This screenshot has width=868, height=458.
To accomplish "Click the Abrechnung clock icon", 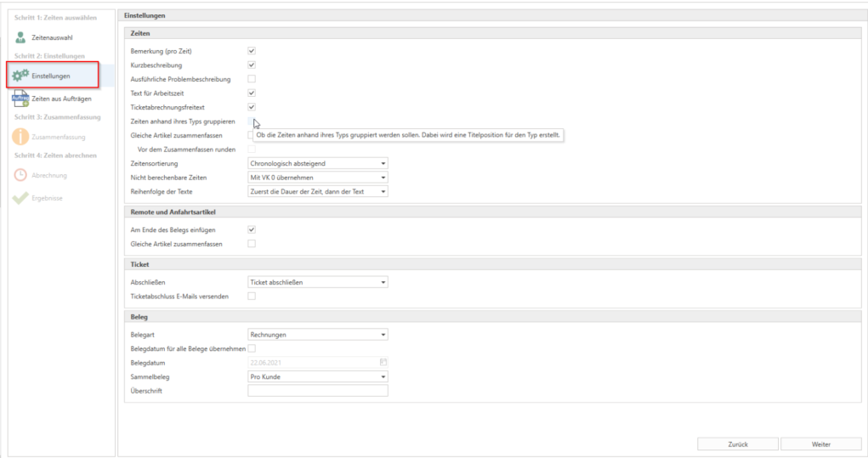I will [x=20, y=175].
